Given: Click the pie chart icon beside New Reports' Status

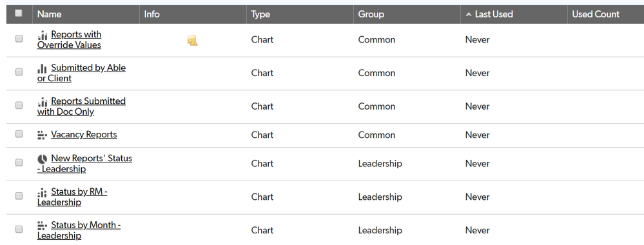Looking at the screenshot, I should click(43, 159).
